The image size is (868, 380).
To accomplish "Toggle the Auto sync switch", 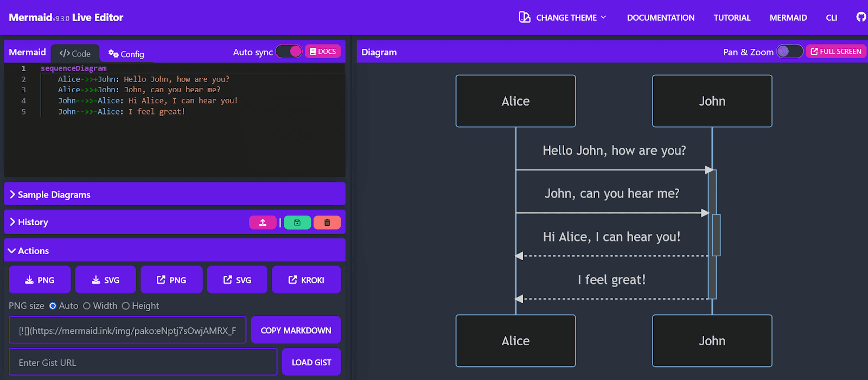I will pyautogui.click(x=289, y=52).
